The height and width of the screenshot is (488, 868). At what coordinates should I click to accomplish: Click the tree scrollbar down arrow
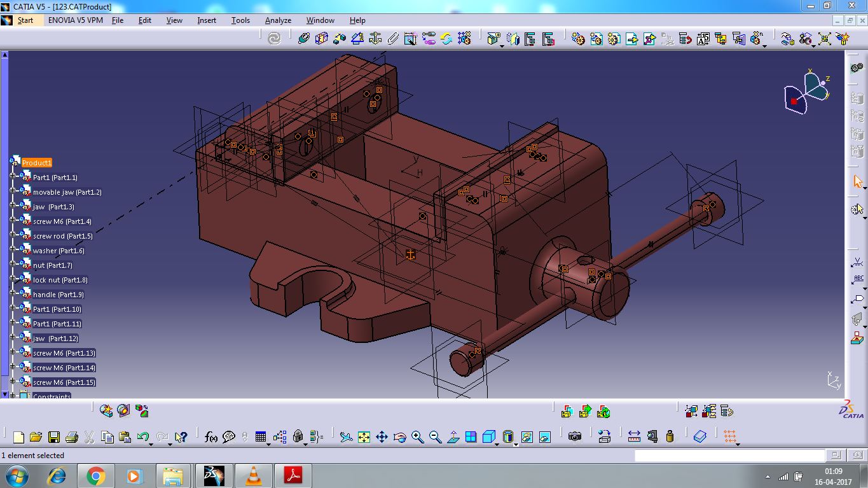(x=4, y=394)
